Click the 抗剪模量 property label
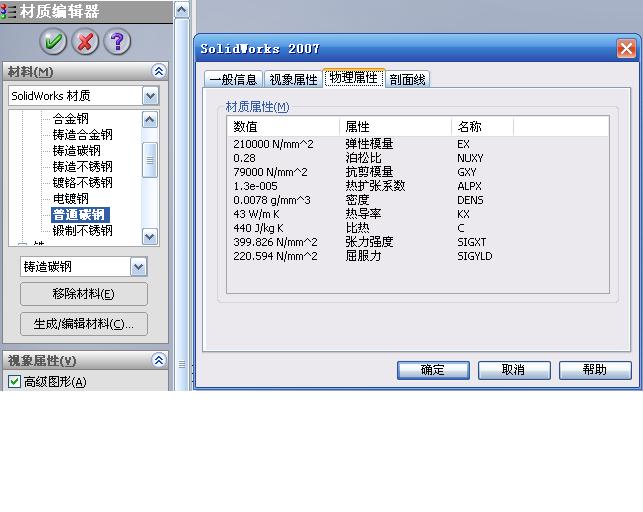Screen dimensions: 643x512 tap(369, 172)
